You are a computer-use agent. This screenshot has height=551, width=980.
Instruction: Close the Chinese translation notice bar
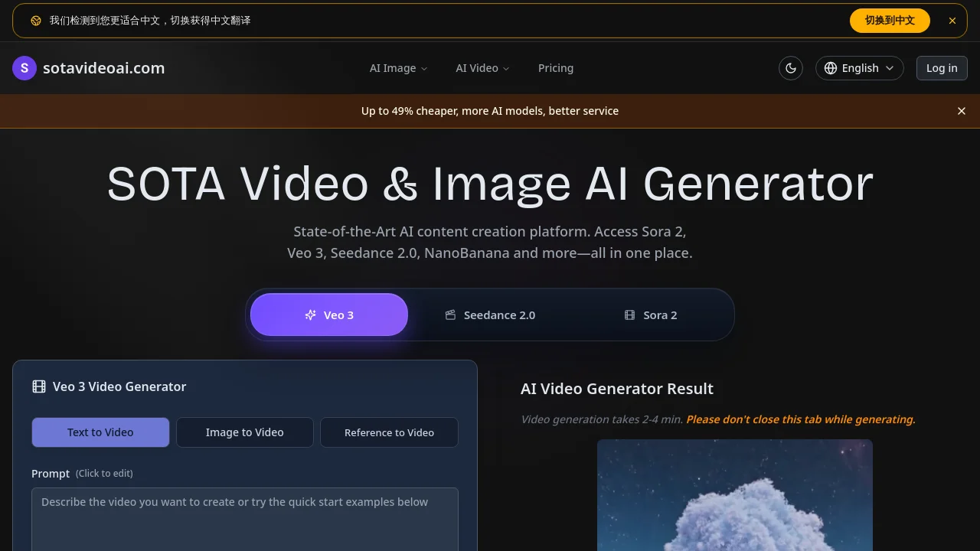coord(952,21)
